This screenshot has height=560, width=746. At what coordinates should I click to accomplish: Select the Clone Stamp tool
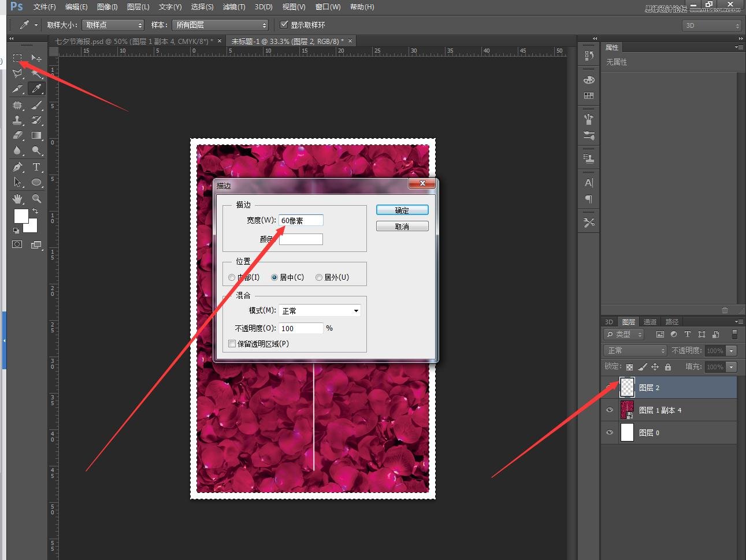tap(17, 120)
